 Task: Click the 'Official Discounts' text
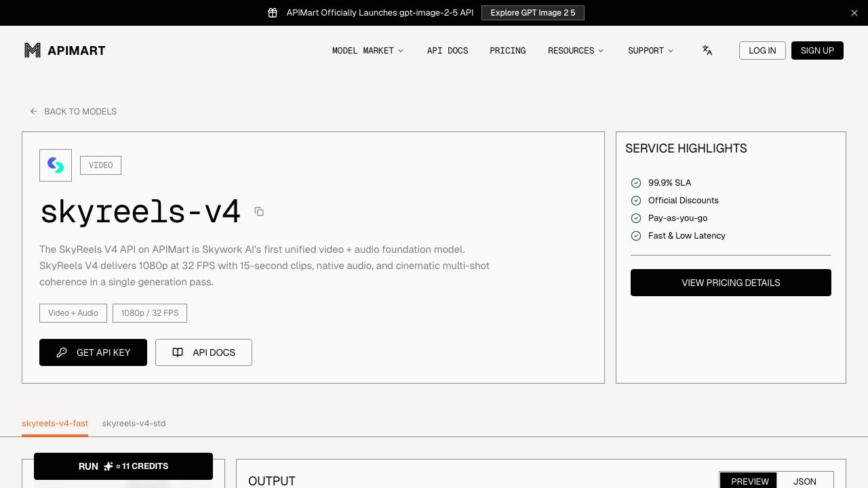pyautogui.click(x=684, y=201)
